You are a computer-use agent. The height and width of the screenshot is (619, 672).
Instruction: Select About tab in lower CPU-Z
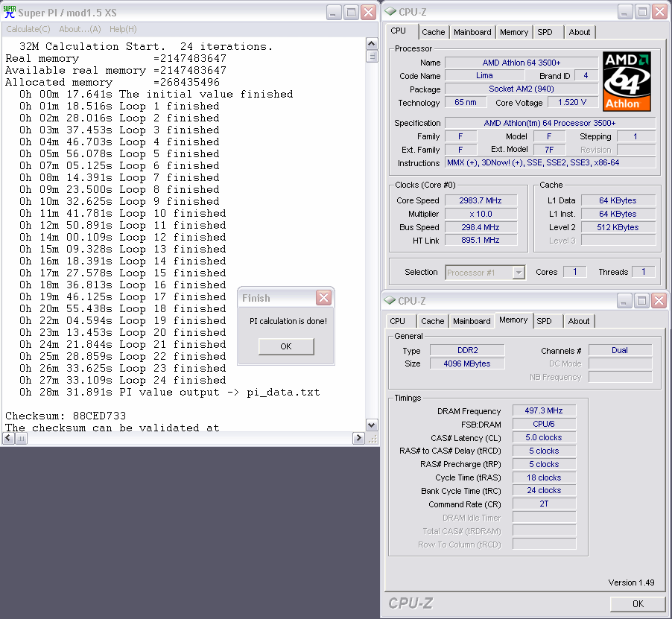pos(579,321)
